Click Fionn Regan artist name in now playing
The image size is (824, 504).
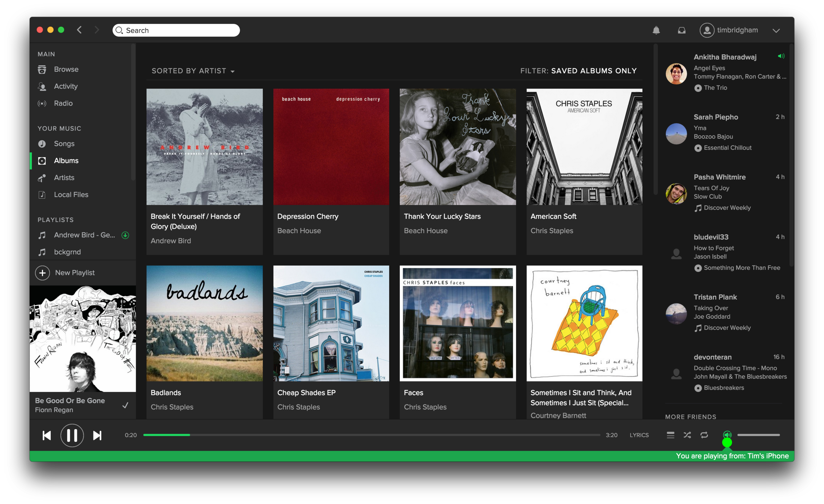[54, 410]
